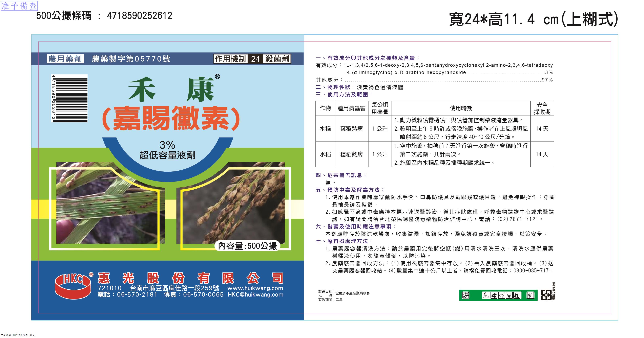Viewport: 644px width, 338px height.
Task: Click the company name 惠光股份有限公司
Action: click(190, 278)
